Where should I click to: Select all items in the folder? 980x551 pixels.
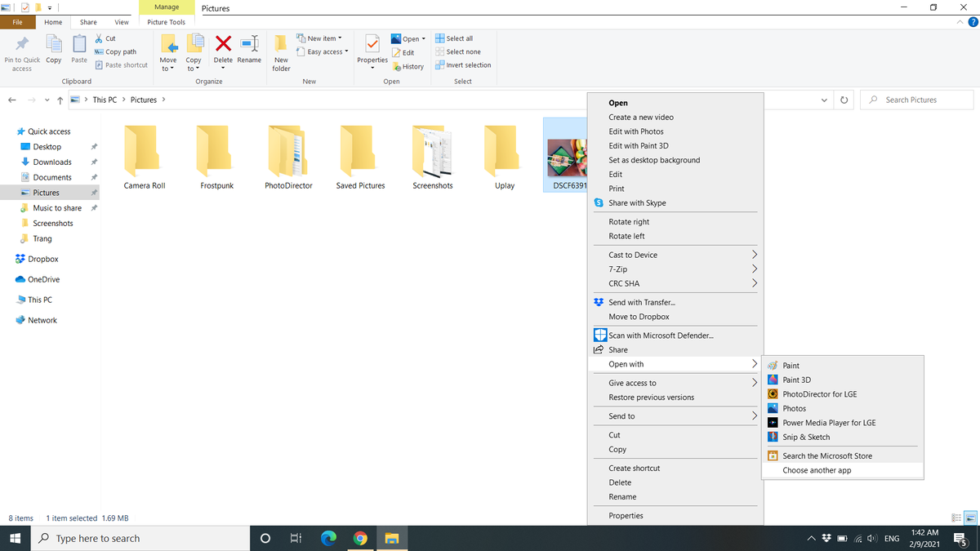point(458,38)
